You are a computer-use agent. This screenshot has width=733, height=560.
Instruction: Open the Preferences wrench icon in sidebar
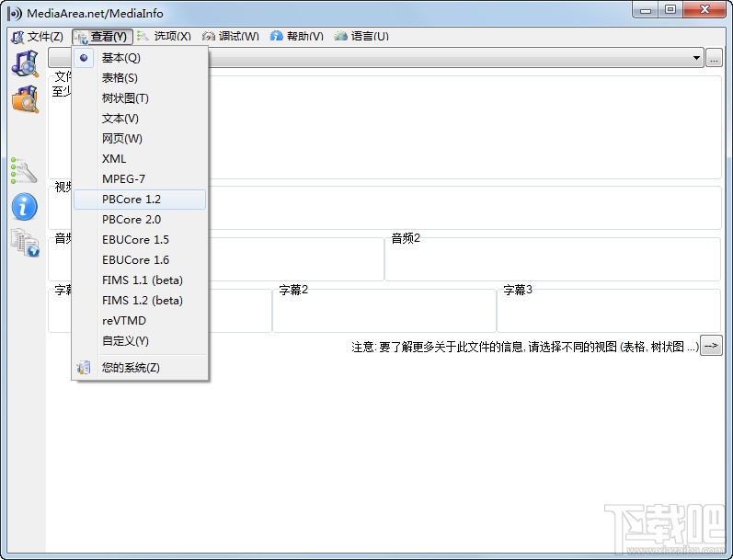click(23, 171)
